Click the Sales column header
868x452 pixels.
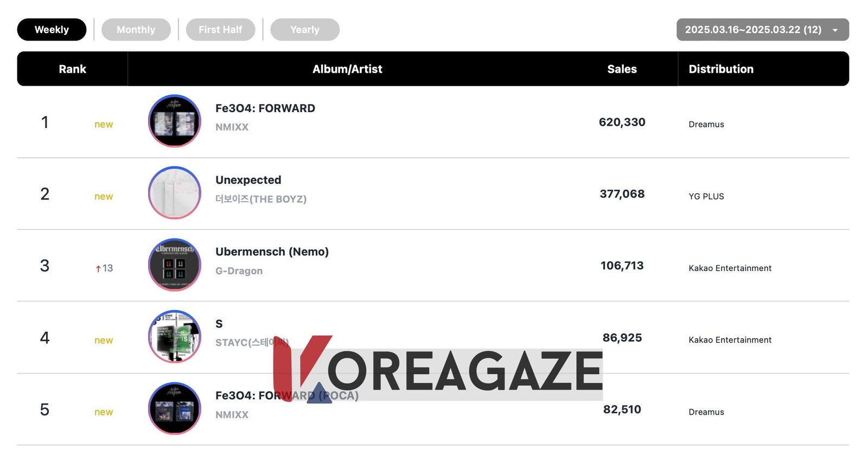pyautogui.click(x=622, y=69)
